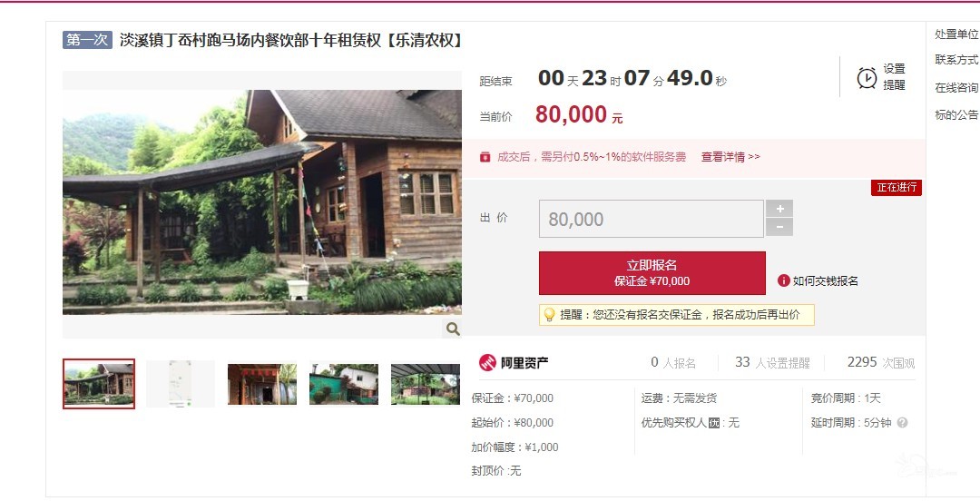The height and width of the screenshot is (501, 980).
Task: Increase bid with the plus stepper
Action: (x=779, y=209)
